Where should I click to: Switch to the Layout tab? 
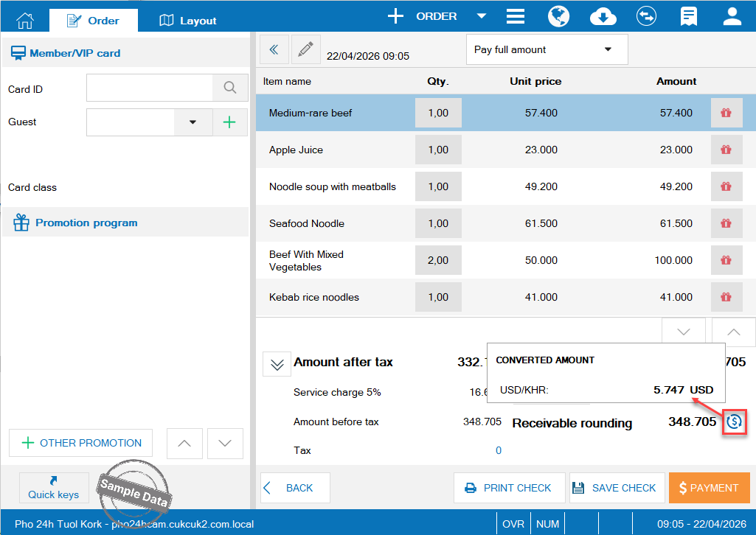(188, 21)
